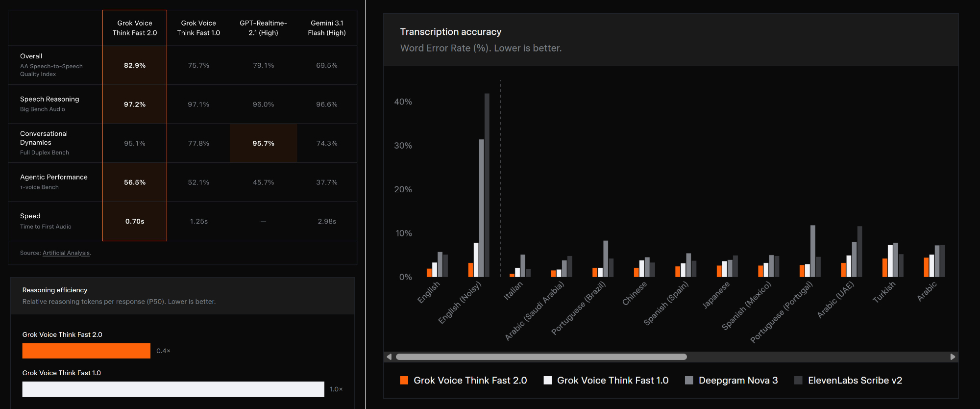The image size is (980, 409).
Task: Click the 82.9% Overall score cell
Action: click(x=135, y=65)
